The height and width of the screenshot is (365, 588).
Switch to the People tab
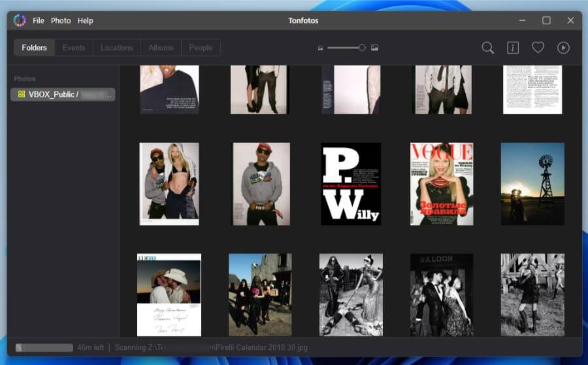click(201, 48)
